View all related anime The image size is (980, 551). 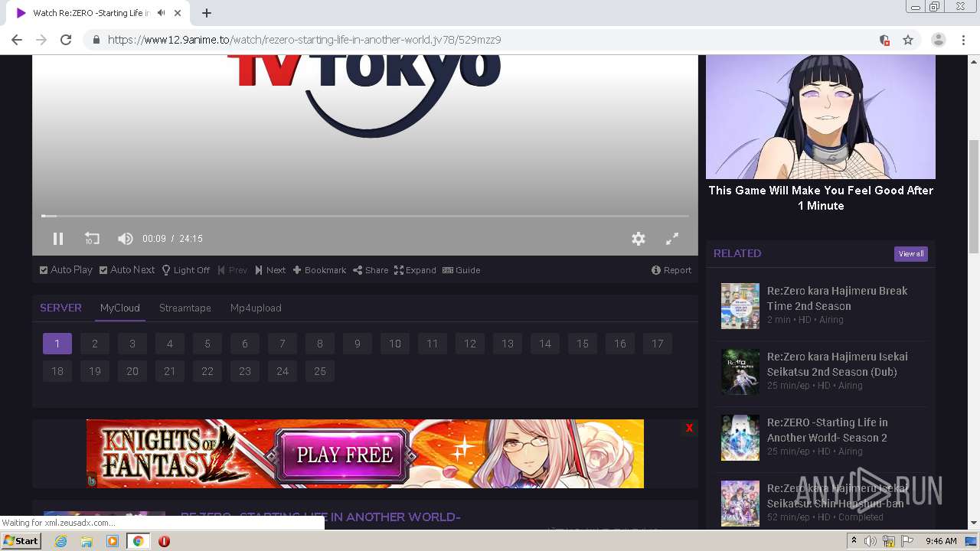(911, 253)
